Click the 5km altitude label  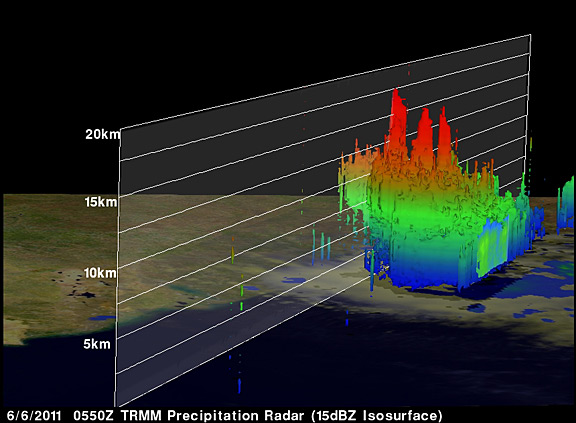point(97,344)
